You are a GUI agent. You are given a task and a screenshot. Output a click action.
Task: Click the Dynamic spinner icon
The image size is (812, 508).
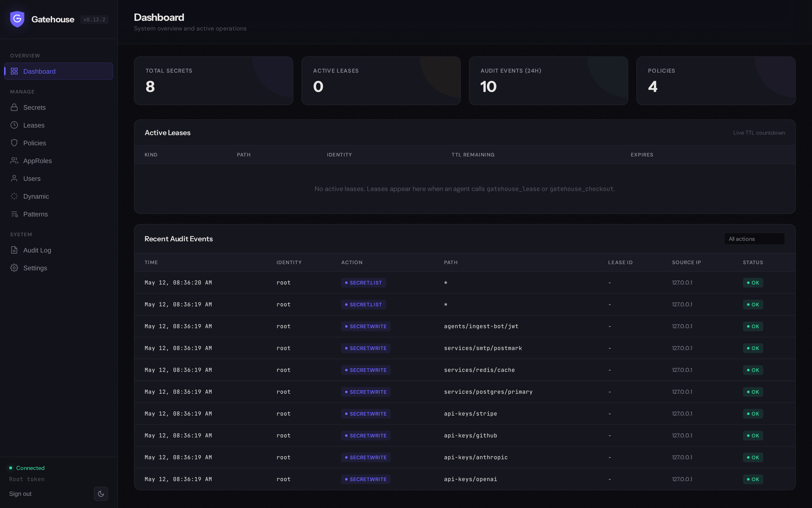pyautogui.click(x=14, y=196)
